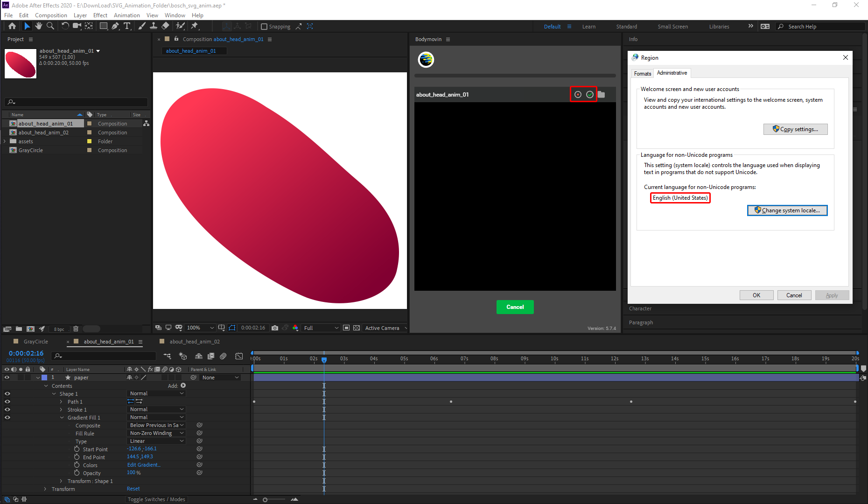This screenshot has width=868, height=504.
Task: Select the Puppet Position Pin tool
Action: pos(181,26)
